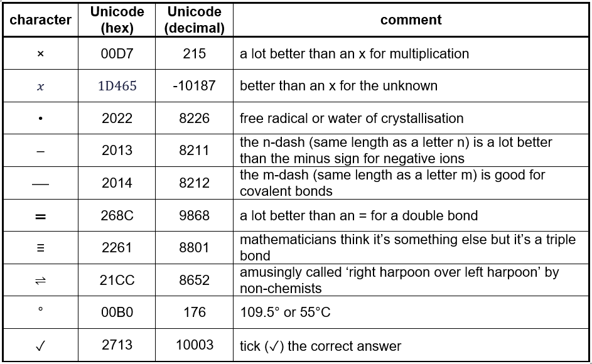Click the italic x character symbol

point(41,87)
